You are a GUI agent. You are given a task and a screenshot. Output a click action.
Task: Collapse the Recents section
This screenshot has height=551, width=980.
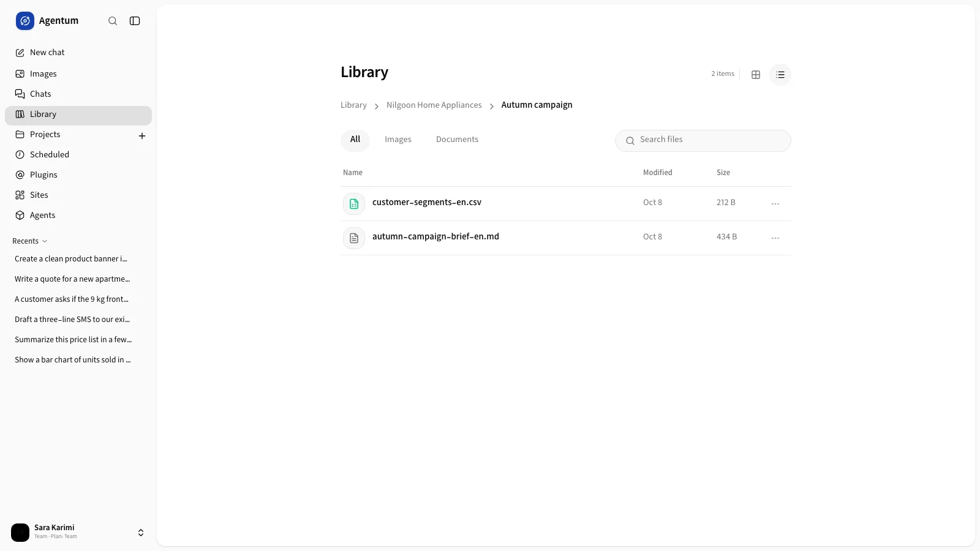point(30,241)
